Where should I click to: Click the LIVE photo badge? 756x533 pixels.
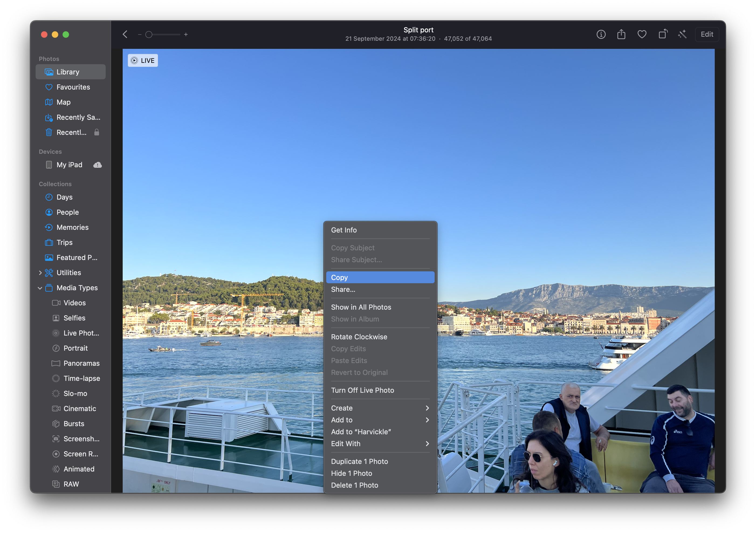coord(143,61)
